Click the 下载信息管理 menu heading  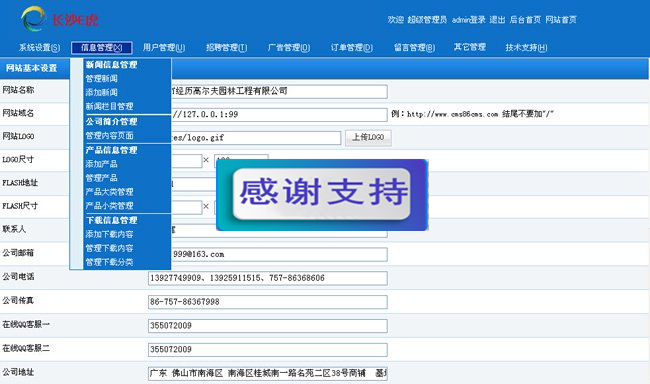click(x=111, y=220)
